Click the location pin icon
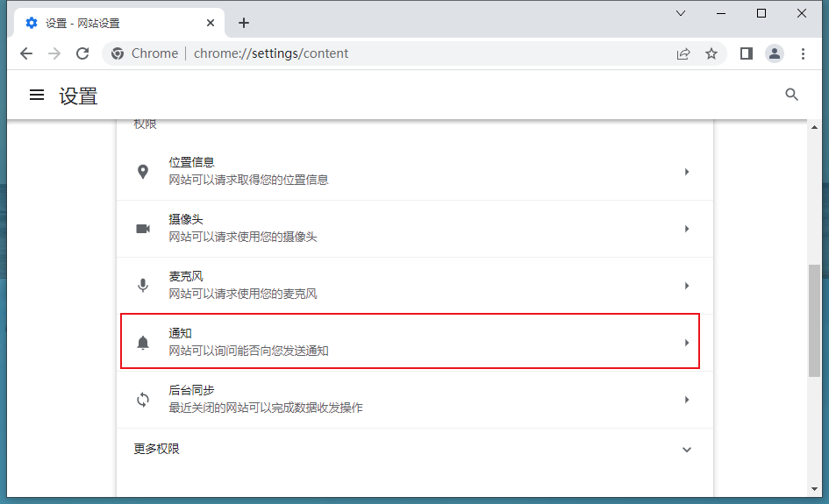The image size is (829, 504). pyautogui.click(x=143, y=172)
